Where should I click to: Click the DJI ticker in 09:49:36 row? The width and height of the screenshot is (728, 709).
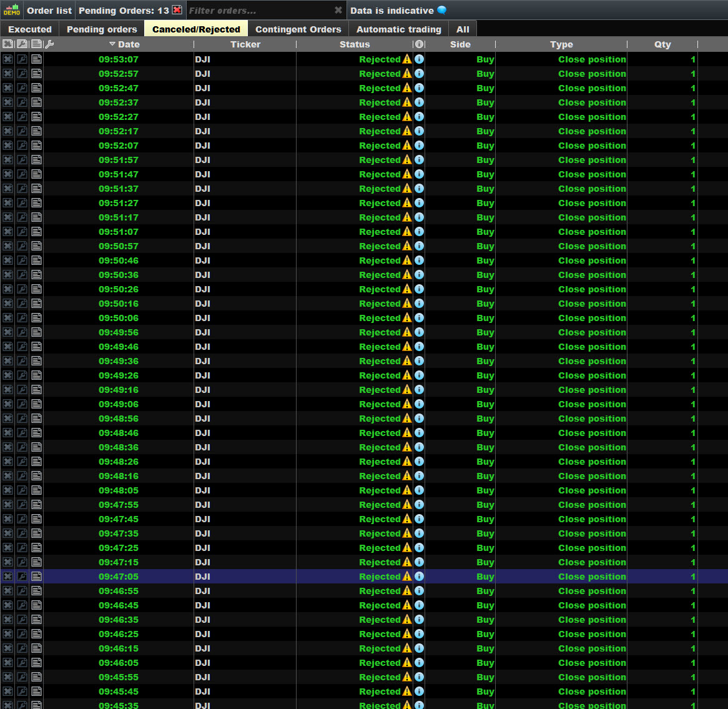pos(202,361)
